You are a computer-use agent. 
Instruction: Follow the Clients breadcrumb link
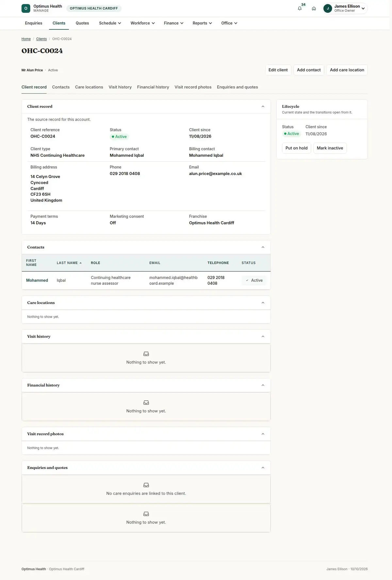[x=41, y=39]
